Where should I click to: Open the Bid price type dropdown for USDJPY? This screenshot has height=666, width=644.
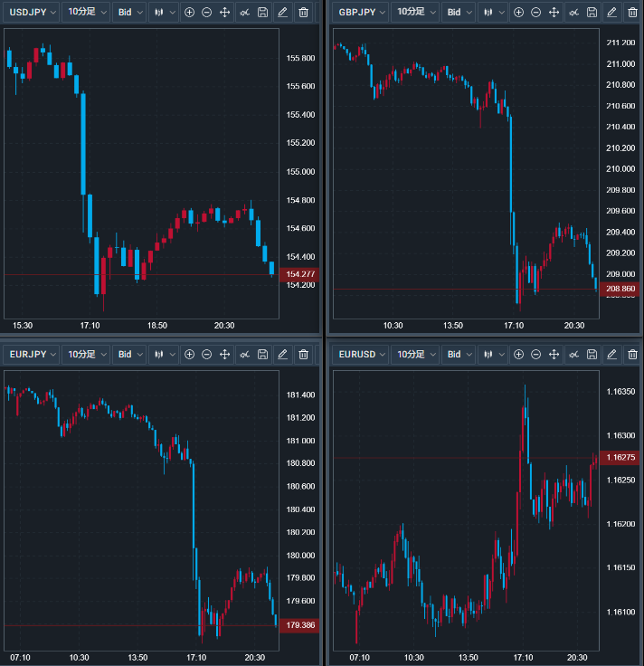click(x=129, y=13)
